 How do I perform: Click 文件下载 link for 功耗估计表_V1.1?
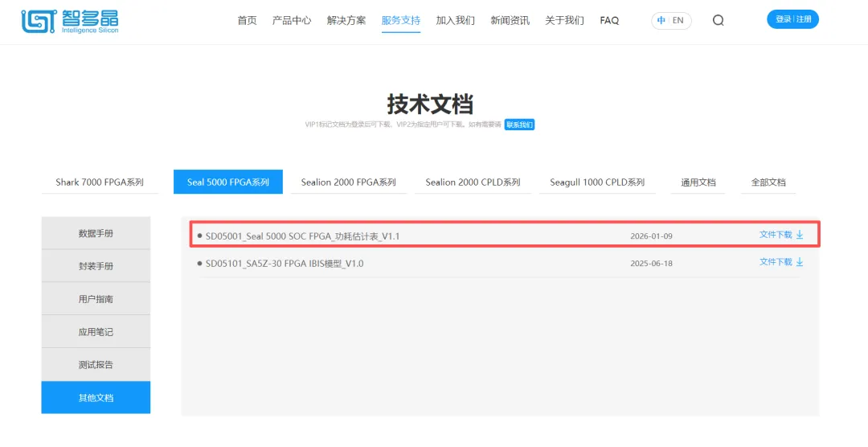(776, 235)
